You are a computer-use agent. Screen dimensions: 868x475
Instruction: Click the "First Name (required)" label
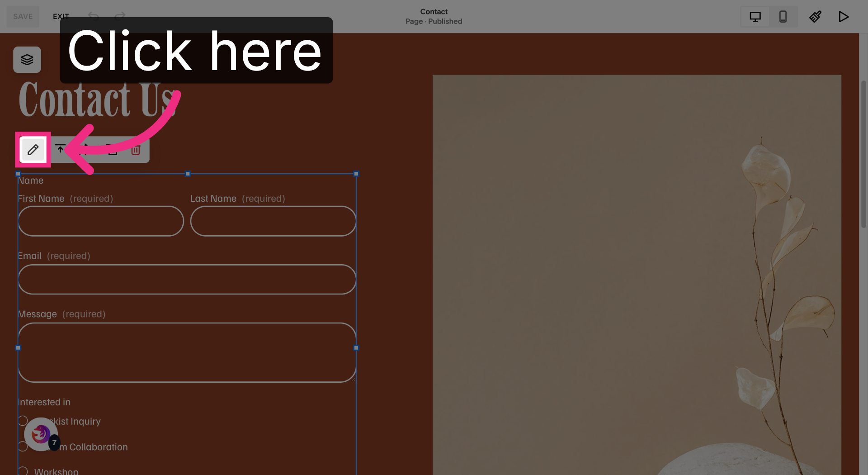tap(66, 199)
